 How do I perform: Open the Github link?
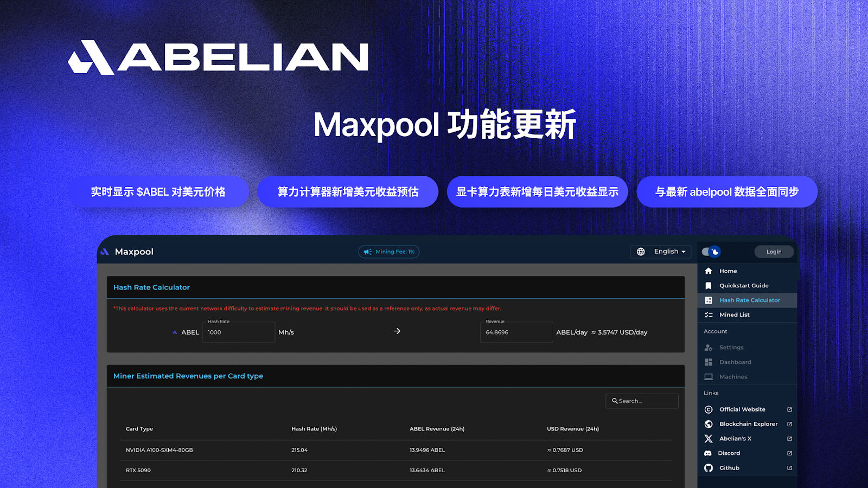coord(729,468)
